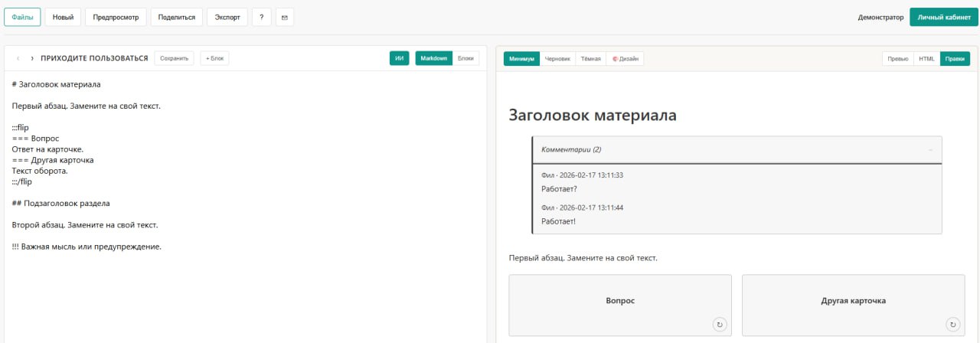
Task: Click the ПРИХОДИТЕ ПОЛЬЗОВАТЬСЯ document title
Action: tap(94, 58)
